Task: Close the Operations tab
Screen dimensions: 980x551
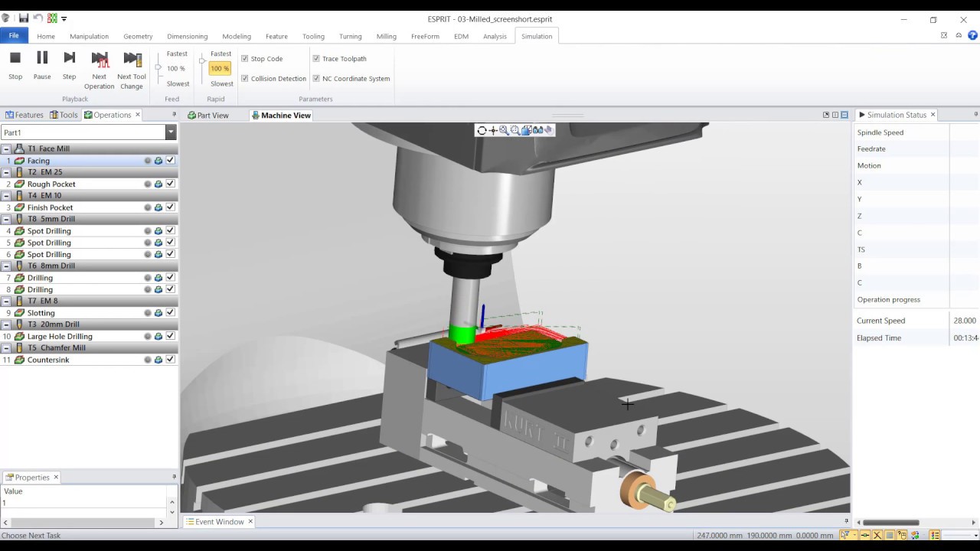Action: pos(138,115)
